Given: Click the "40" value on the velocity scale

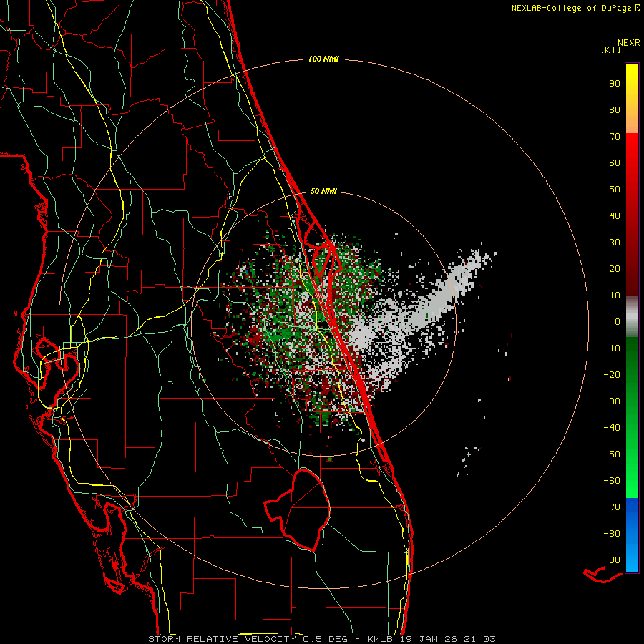Looking at the screenshot, I should 615,215.
